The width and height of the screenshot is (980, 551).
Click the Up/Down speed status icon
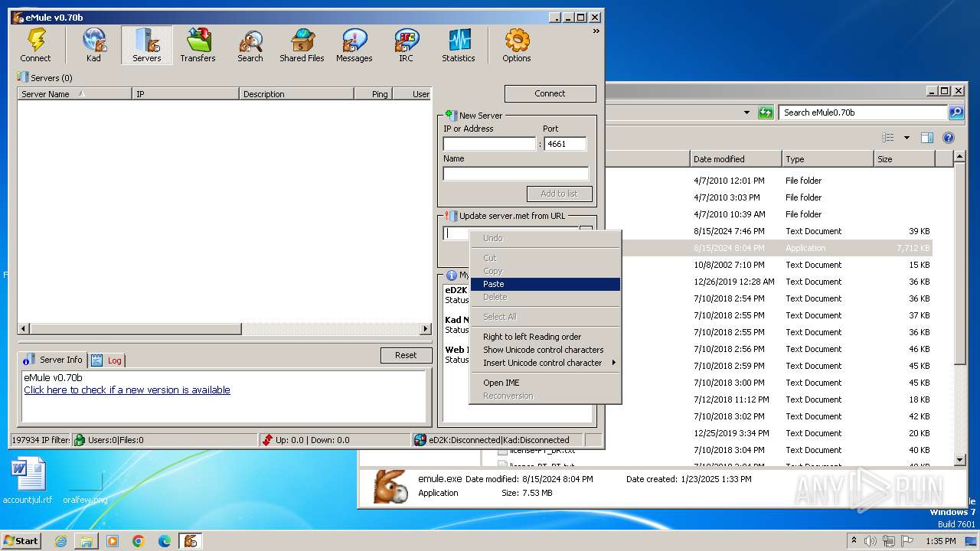pos(266,440)
